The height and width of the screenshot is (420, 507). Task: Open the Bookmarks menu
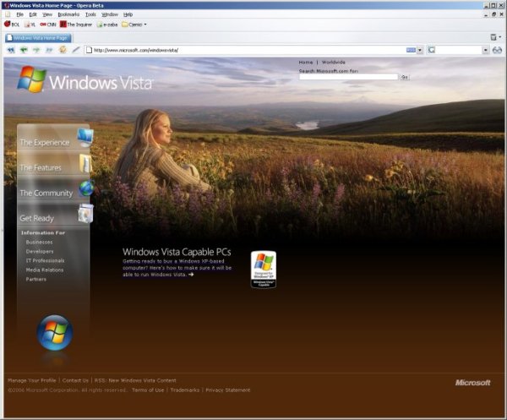coord(68,14)
